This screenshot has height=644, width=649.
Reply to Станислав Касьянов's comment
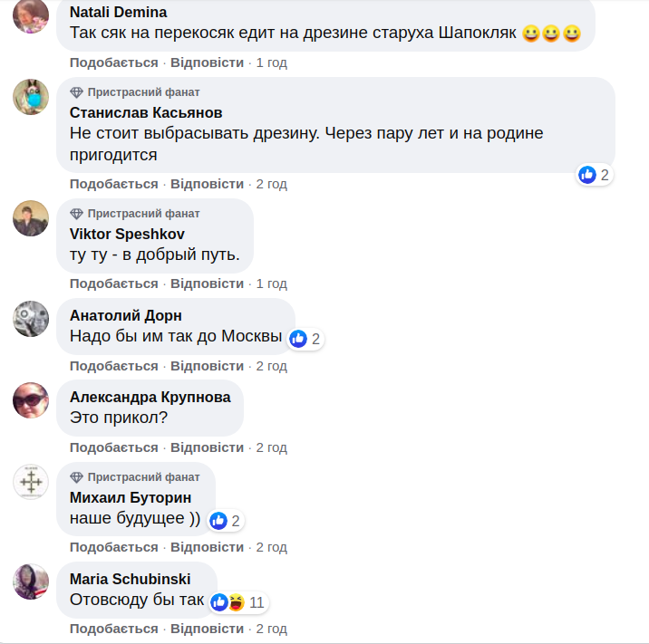pos(207,184)
